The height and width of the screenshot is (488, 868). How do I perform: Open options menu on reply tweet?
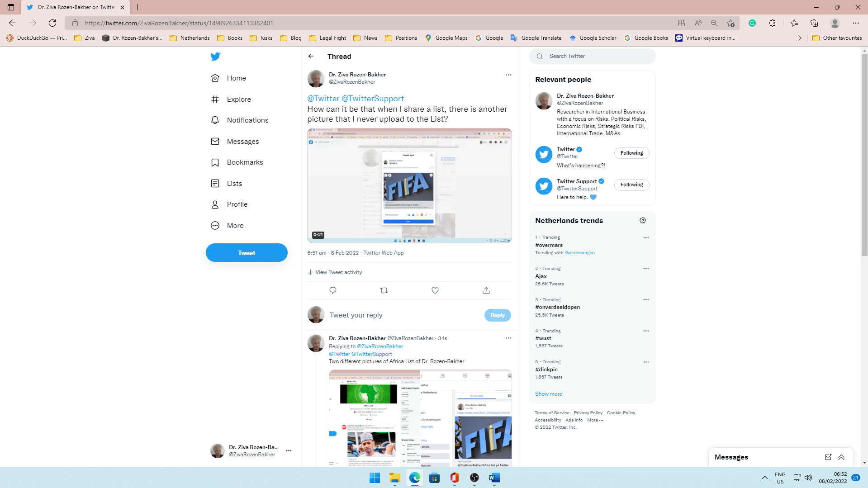(508, 338)
